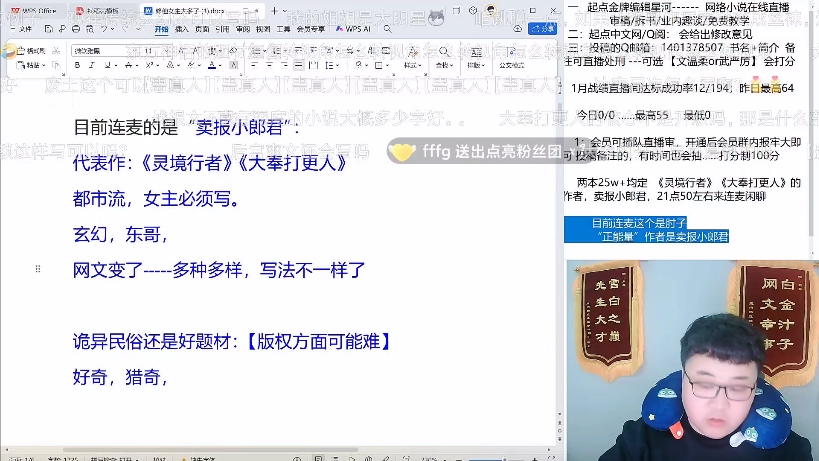Click the paragraph shading bucket icon
This screenshot has height=461, width=819.
pos(358,65)
